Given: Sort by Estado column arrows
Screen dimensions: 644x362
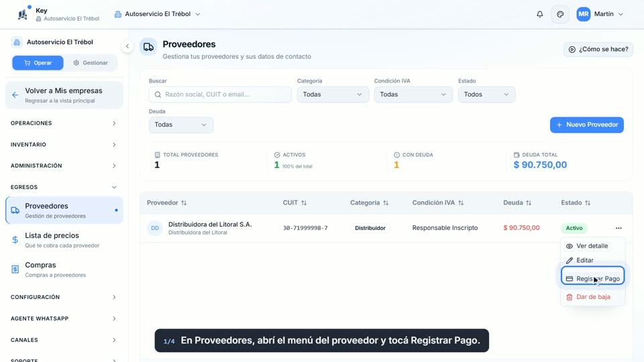Looking at the screenshot, I should click(x=588, y=202).
